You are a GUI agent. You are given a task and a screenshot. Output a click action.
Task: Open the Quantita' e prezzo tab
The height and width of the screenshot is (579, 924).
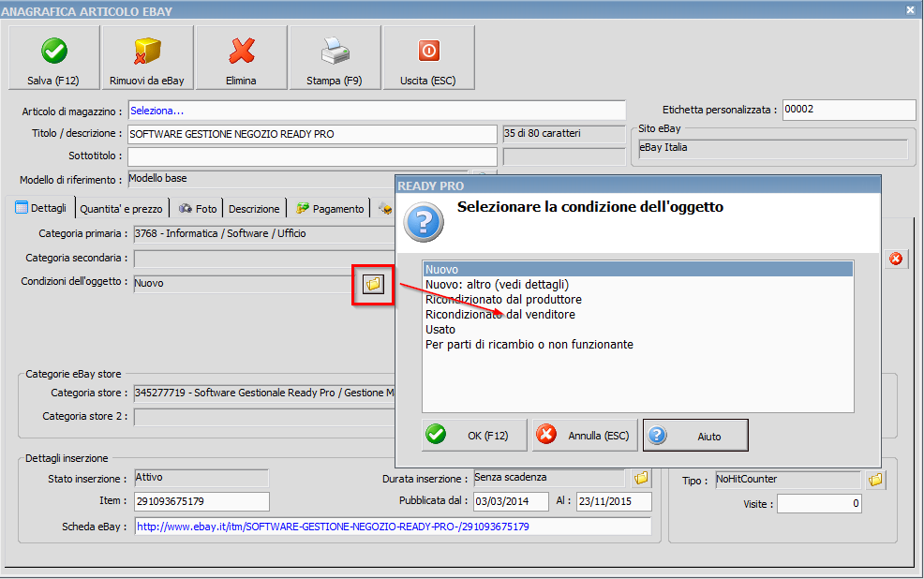click(x=122, y=209)
